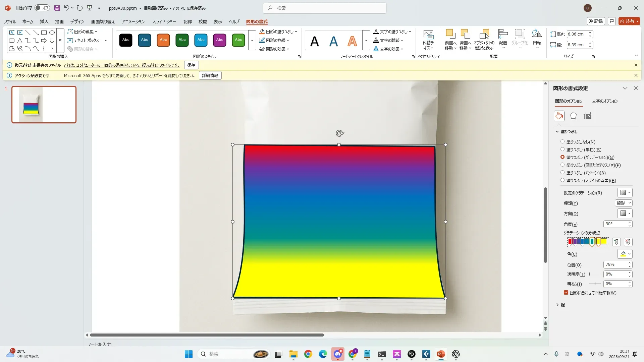The image size is (644, 362).
Task: Open the preset gradients (既定のグラデーション) dropdown
Action: [625, 193]
